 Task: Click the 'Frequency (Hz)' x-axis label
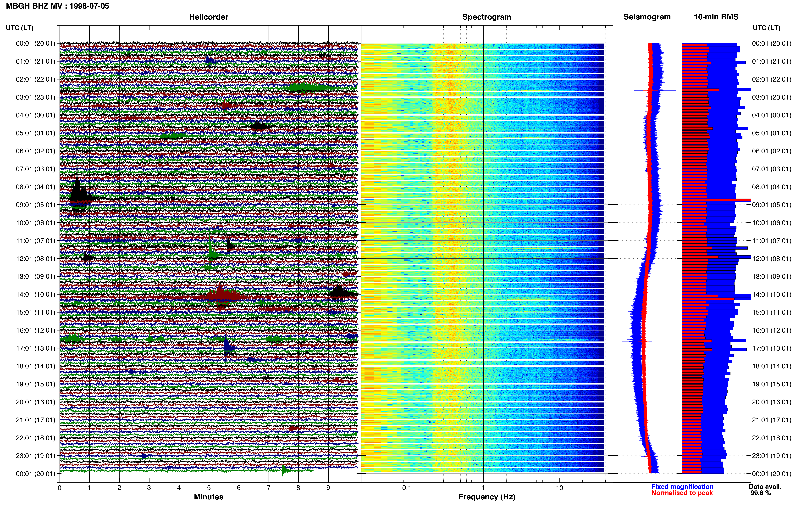[x=487, y=497]
